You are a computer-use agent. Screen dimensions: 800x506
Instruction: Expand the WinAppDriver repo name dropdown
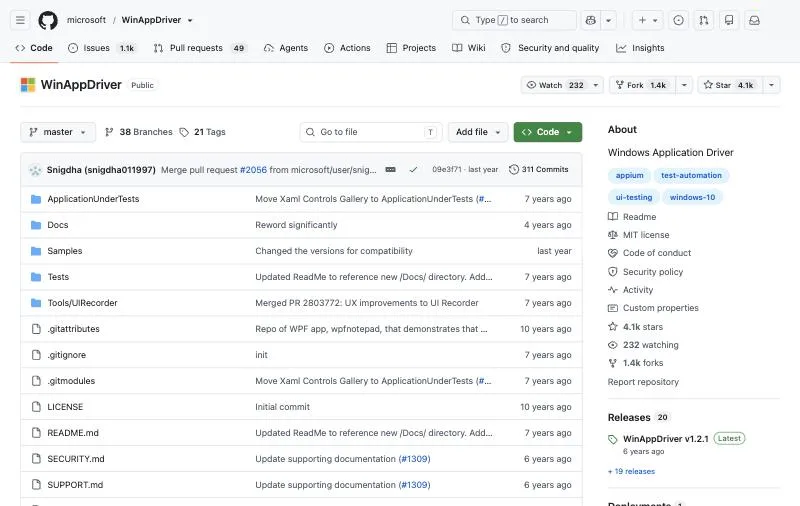(190, 20)
